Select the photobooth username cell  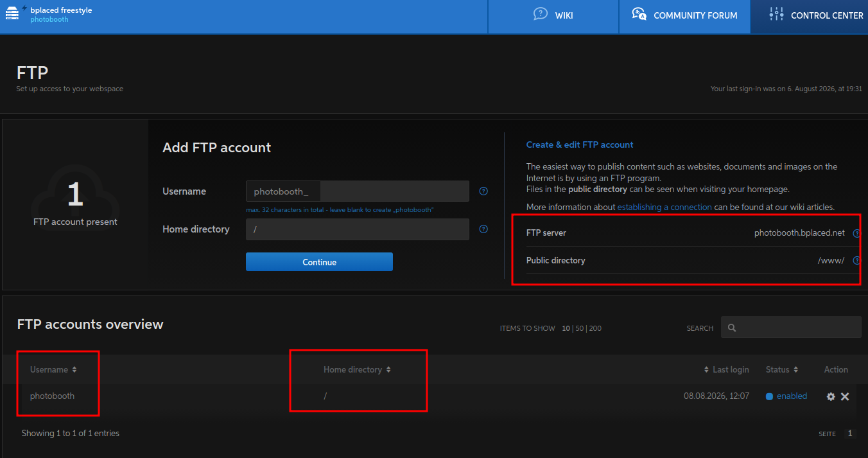52,396
